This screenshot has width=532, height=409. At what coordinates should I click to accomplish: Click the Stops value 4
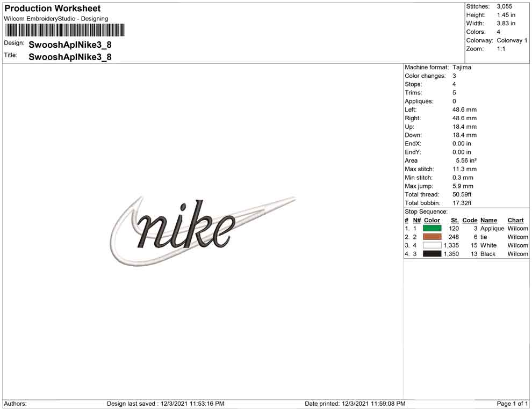(x=454, y=84)
